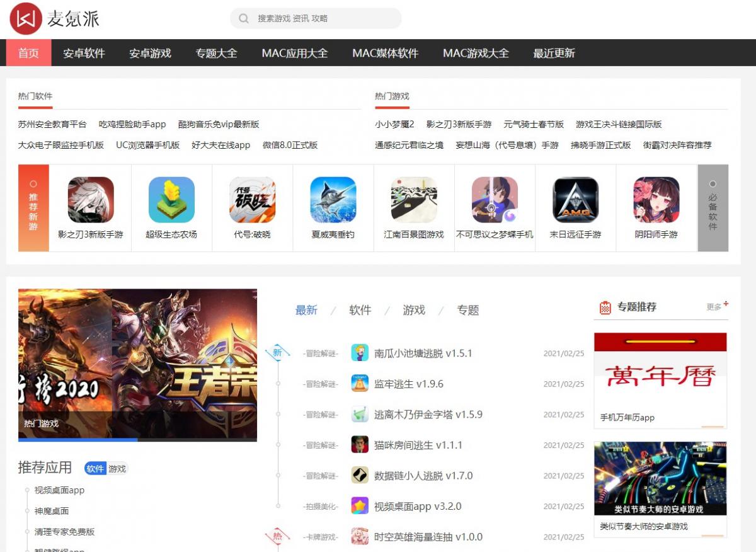The width and height of the screenshot is (756, 552).
Task: Switch to the 游戏 list tab
Action: pyautogui.click(x=414, y=310)
